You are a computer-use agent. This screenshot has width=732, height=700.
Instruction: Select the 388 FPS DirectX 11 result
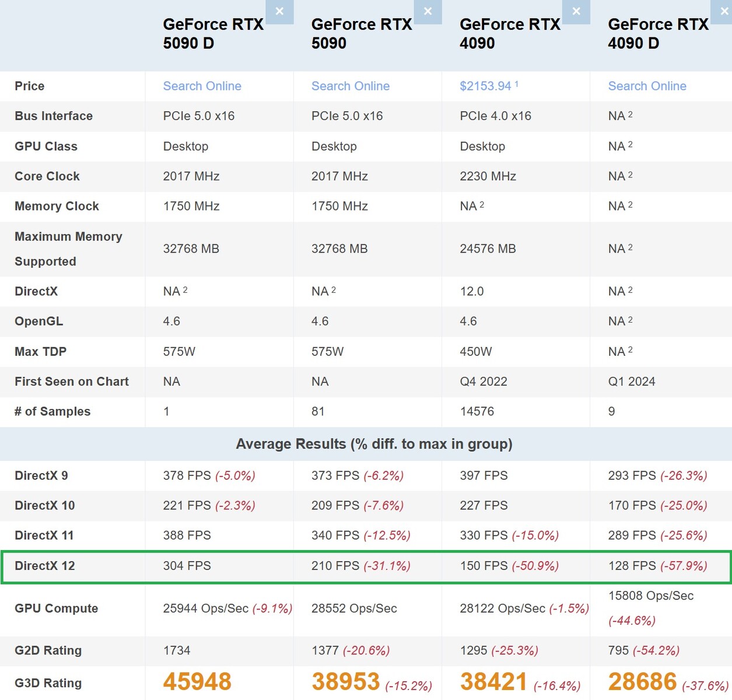coord(187,535)
